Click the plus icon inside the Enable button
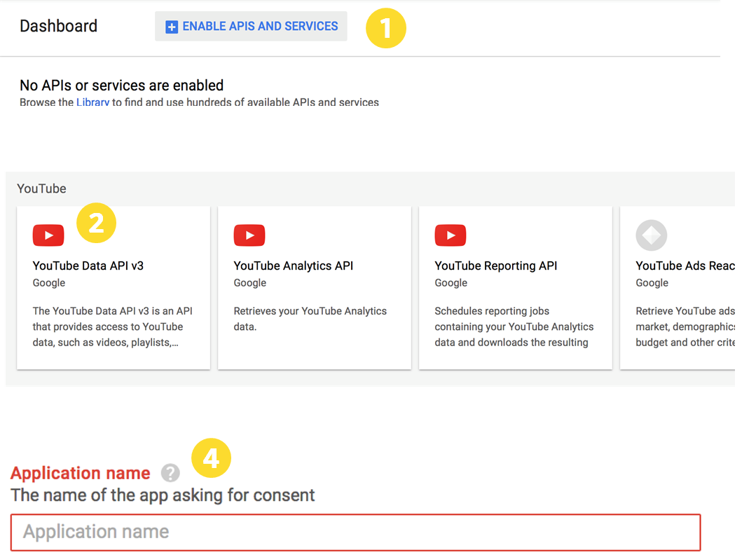756x557 pixels. tap(172, 26)
